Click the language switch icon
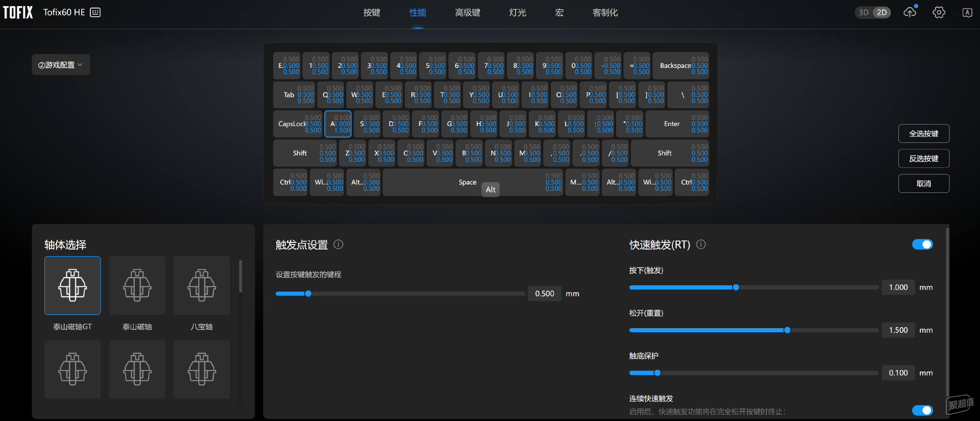980x421 pixels. tap(967, 13)
